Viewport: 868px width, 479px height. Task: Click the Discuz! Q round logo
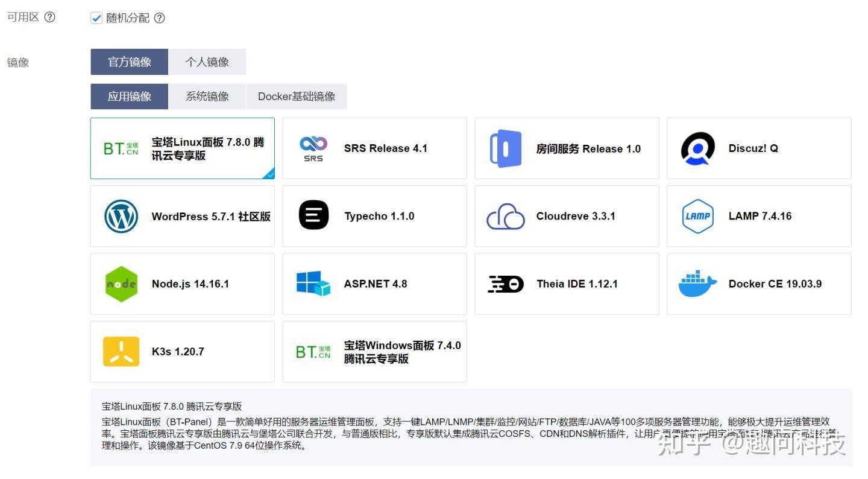pos(698,148)
